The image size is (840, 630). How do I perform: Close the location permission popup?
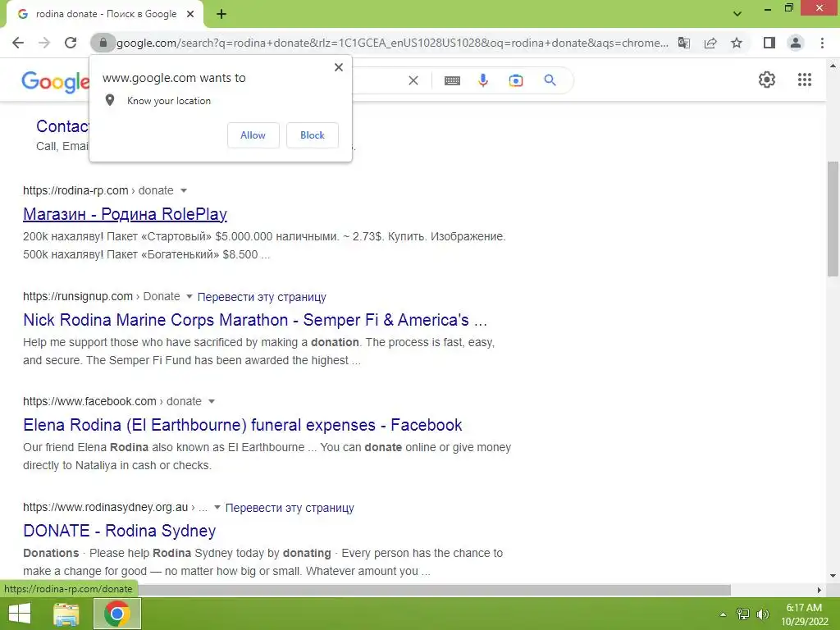tap(339, 67)
